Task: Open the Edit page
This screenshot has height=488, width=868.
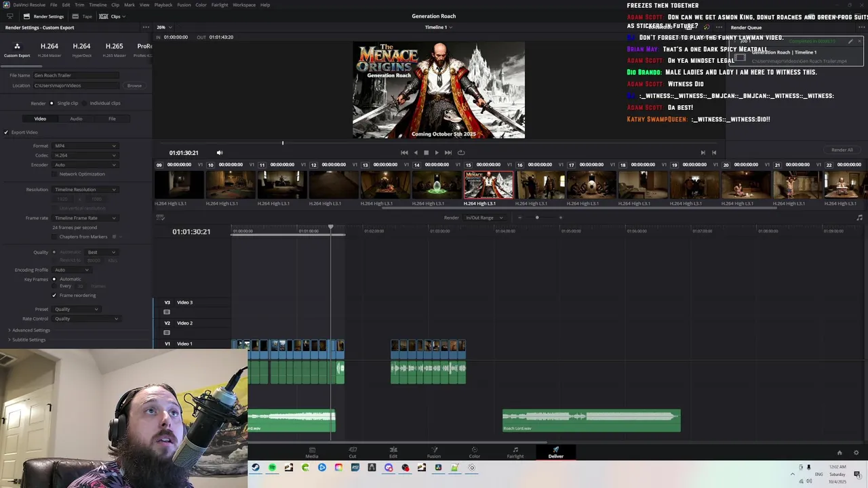Action: (x=393, y=452)
